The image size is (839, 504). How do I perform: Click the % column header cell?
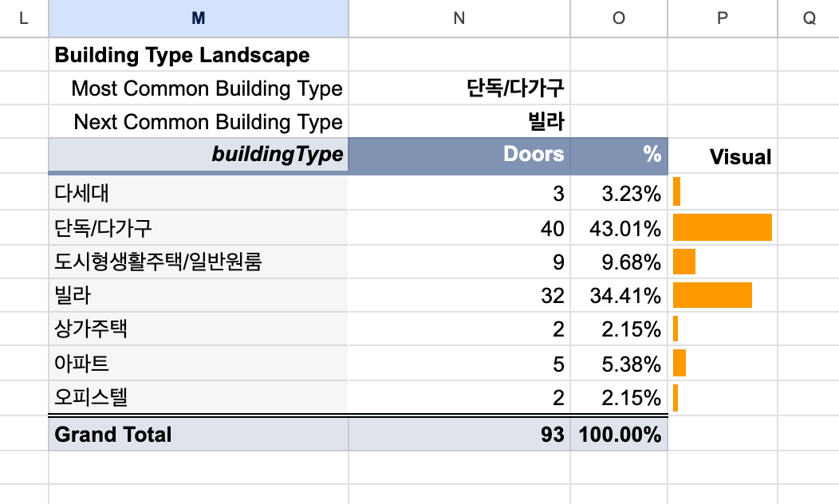pos(619,156)
